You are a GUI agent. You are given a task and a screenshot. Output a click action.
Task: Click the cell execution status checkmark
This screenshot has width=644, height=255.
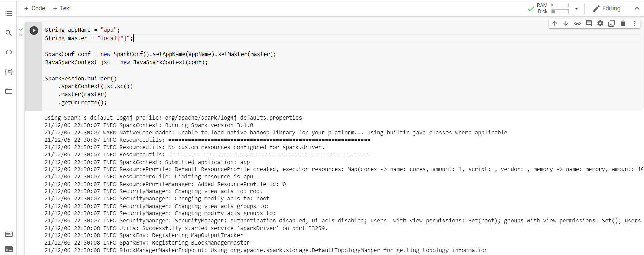[21, 29]
